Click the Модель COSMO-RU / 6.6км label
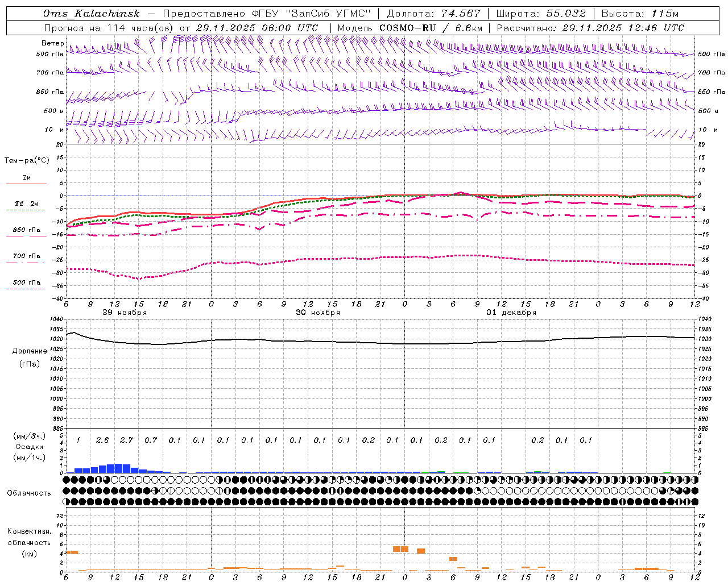The height and width of the screenshot is (582, 728). (410, 28)
